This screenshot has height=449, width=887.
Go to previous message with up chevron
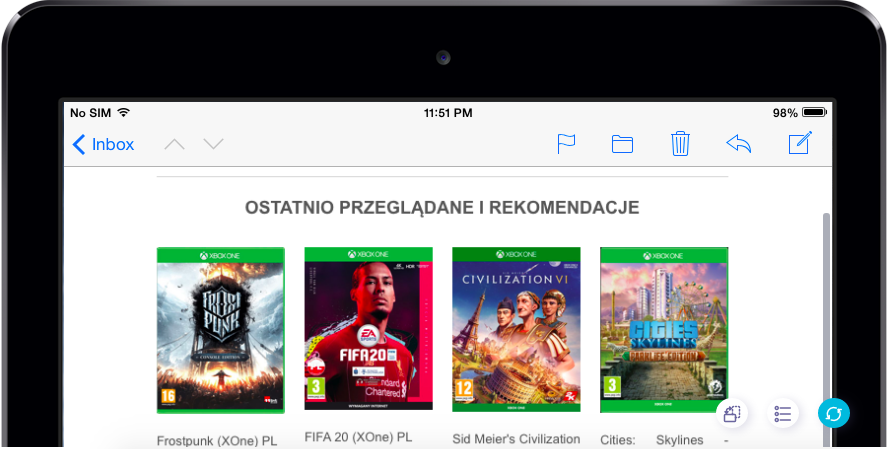click(174, 144)
